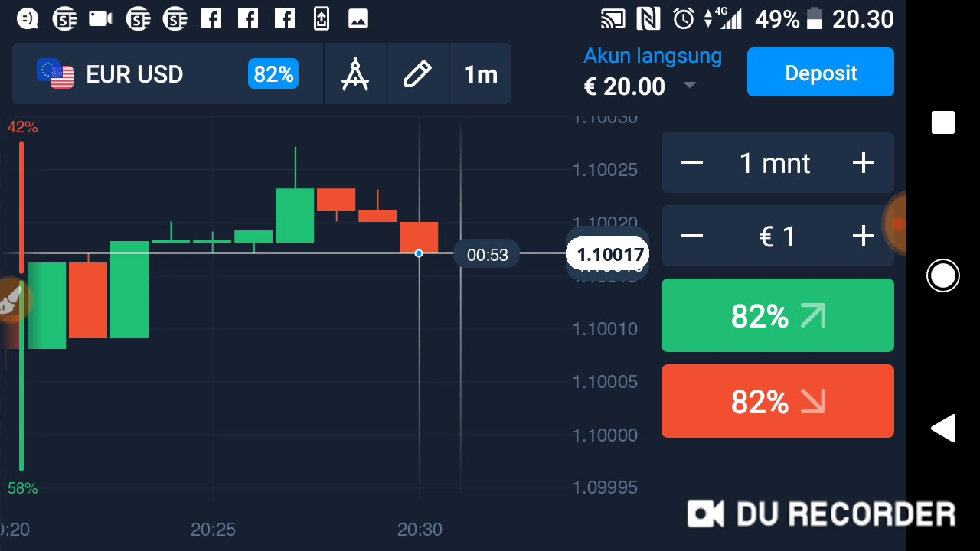This screenshot has height=551, width=980.
Task: Decrease the € 1 trade amount
Action: [x=692, y=236]
